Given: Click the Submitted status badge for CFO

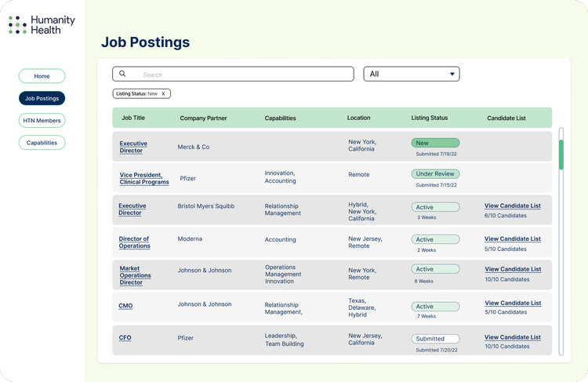Looking at the screenshot, I should (x=435, y=339).
